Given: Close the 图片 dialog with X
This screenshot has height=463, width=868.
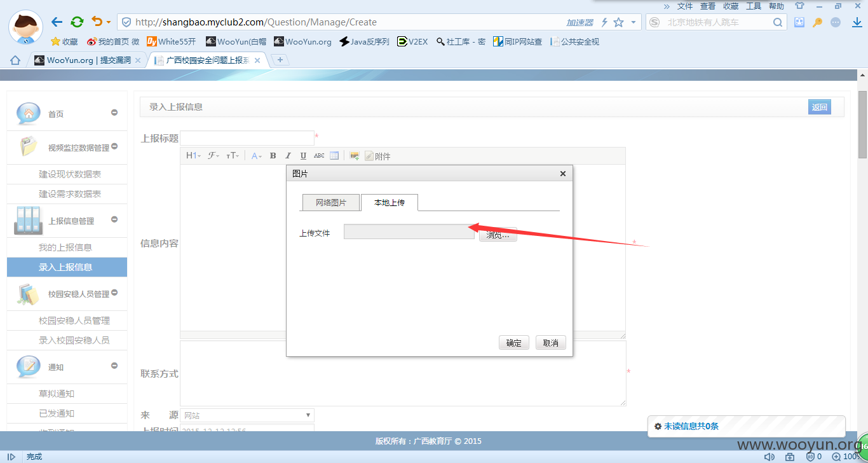Looking at the screenshot, I should pyautogui.click(x=562, y=174).
